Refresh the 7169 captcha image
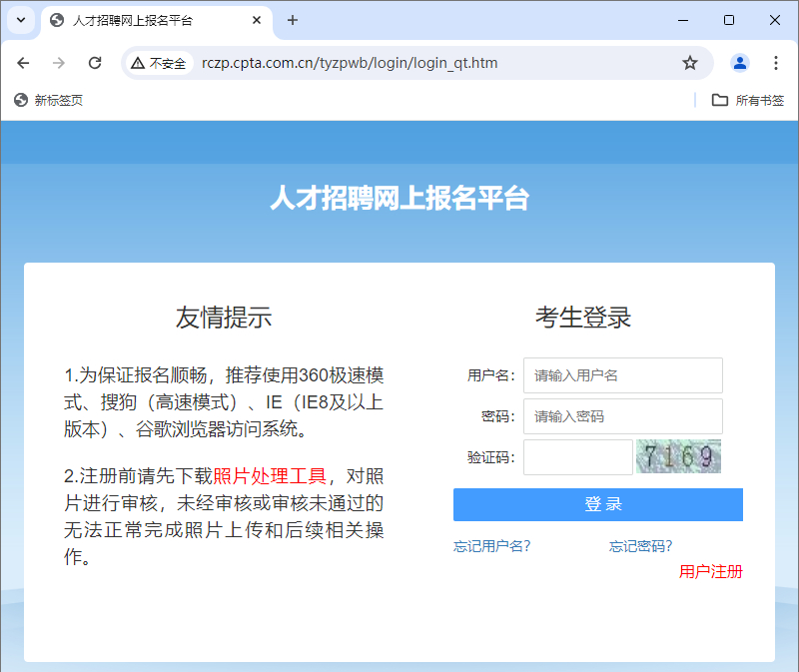Image resolution: width=799 pixels, height=672 pixels. tap(678, 456)
